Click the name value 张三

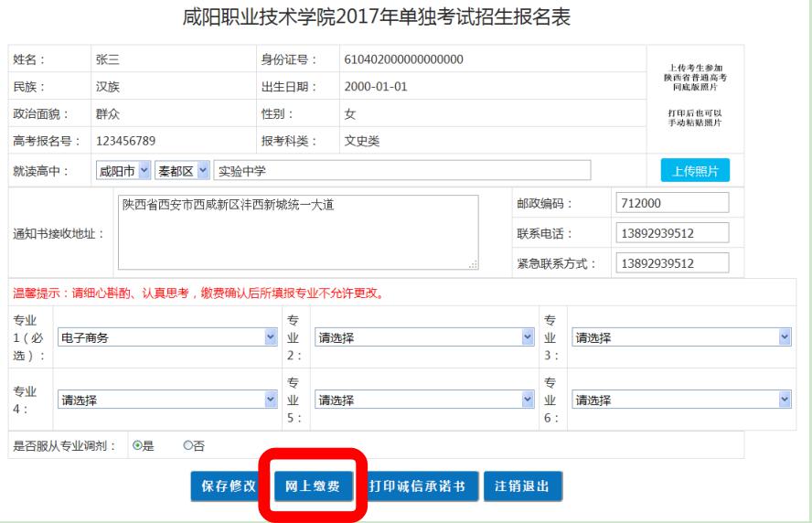point(108,59)
